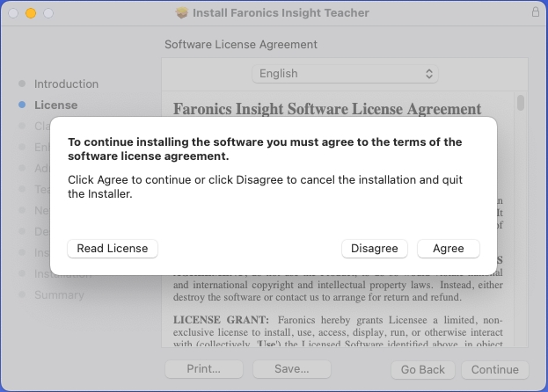Click the lock icon in title bar
This screenshot has width=548, height=392.
pyautogui.click(x=536, y=13)
